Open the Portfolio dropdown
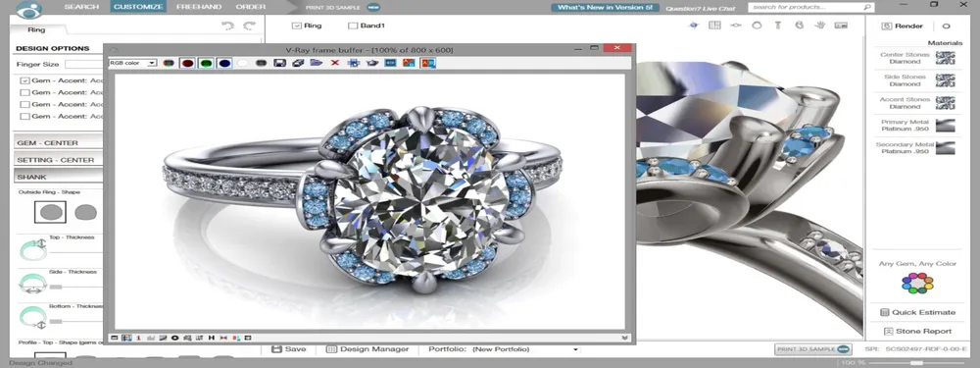 point(504,349)
